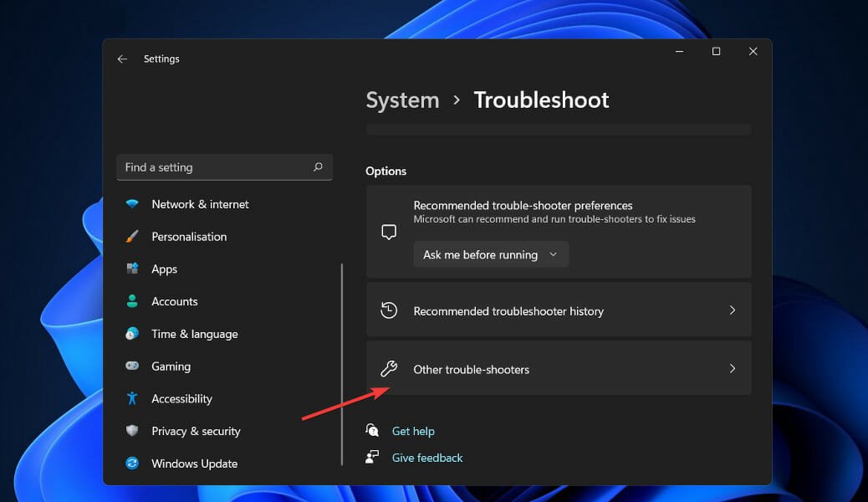Click the Give feedback link

tap(426, 458)
